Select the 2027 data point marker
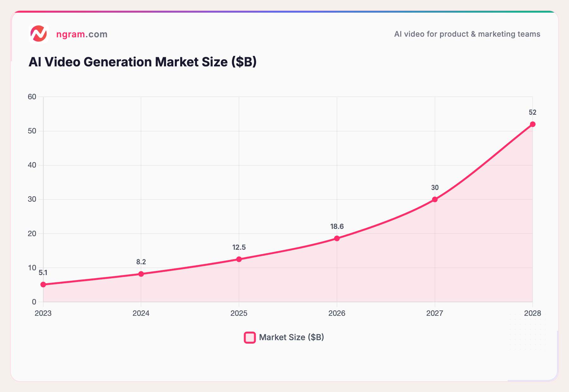This screenshot has width=569, height=392. coord(435,199)
